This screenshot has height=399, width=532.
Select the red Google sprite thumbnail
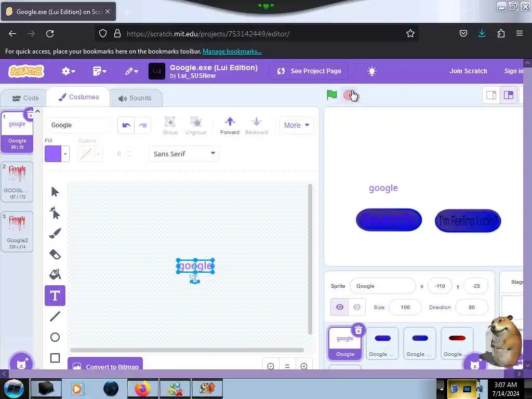pos(457,343)
